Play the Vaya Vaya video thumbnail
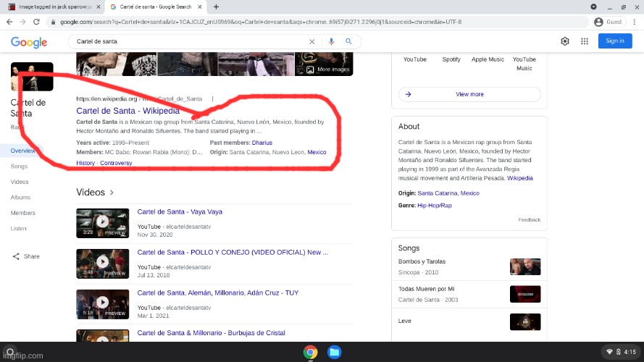 coord(103,223)
